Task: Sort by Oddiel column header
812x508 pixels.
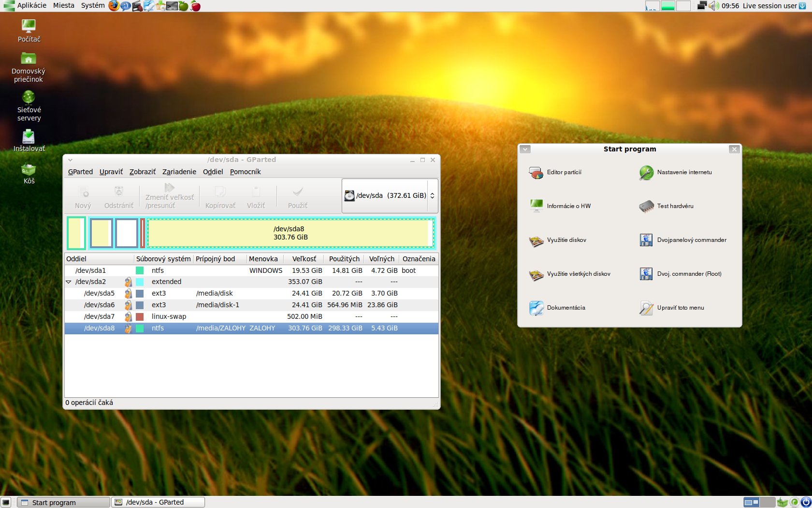Action: click(x=99, y=259)
